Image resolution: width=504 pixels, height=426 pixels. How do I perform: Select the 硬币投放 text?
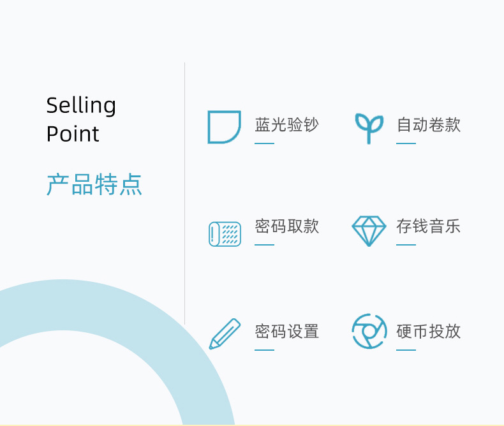pyautogui.click(x=428, y=332)
